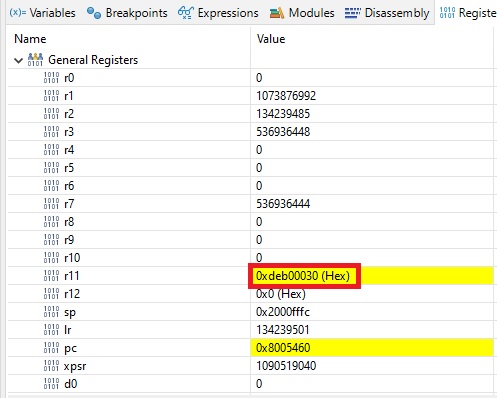Viewport: 497px width, 398px height.
Task: Select the Registers tab
Action: (468, 13)
